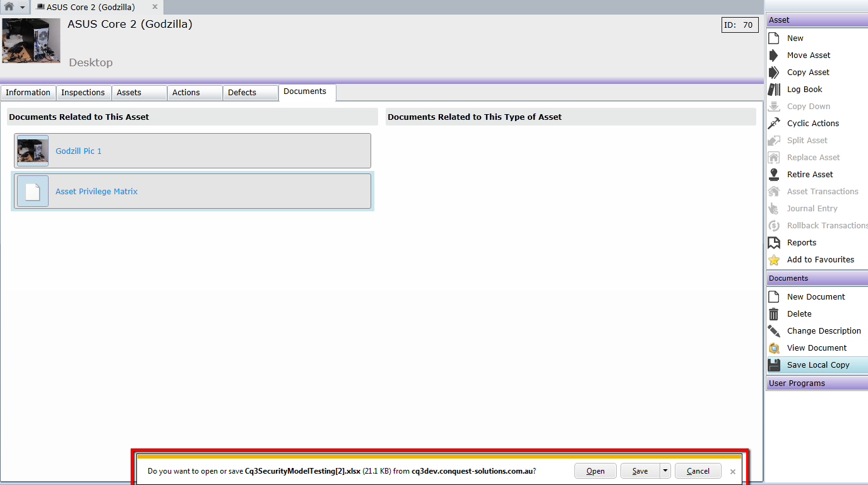Switch to the Defects tab

point(251,92)
